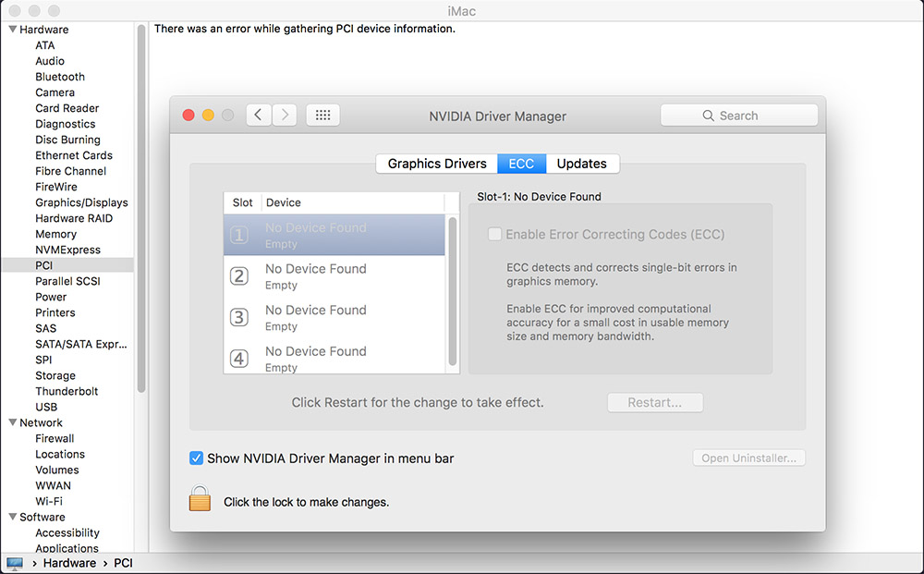Select slot 2 number icon
Screen dimensions: 924x574
238,276
